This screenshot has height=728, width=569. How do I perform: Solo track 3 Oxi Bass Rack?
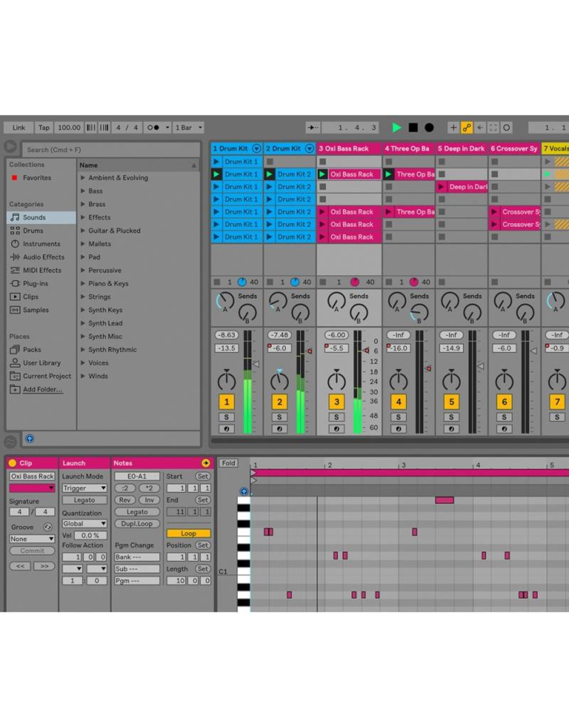click(x=336, y=417)
